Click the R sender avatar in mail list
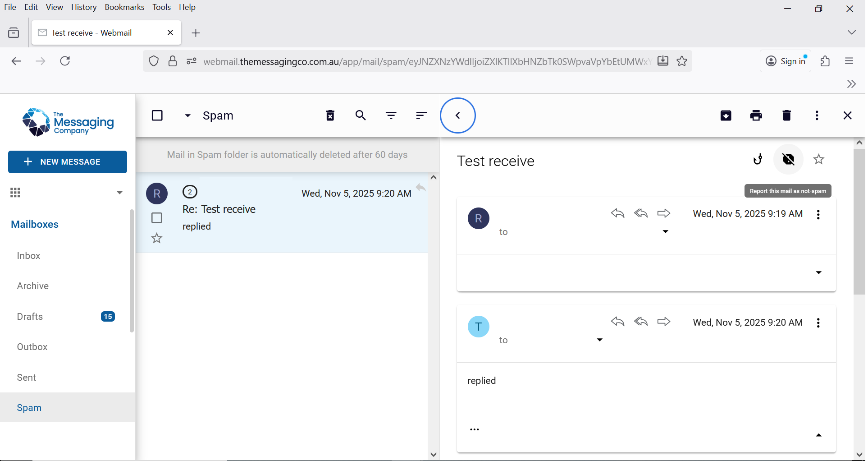Image resolution: width=868 pixels, height=461 pixels. tap(157, 194)
